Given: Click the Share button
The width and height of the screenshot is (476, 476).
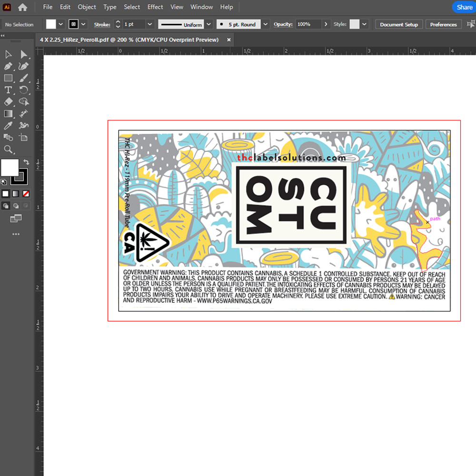Looking at the screenshot, I should 464,7.
